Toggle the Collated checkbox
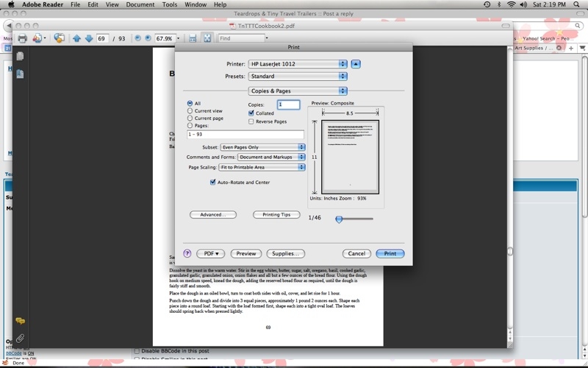Viewport: 588px width, 368px height. pyautogui.click(x=251, y=113)
